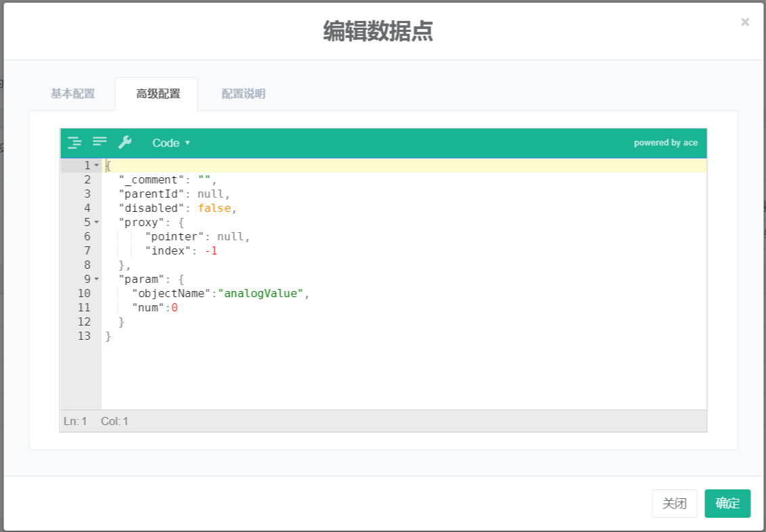Collapse the root object on line 1
Image resolution: width=766 pixels, height=532 pixels.
[97, 166]
